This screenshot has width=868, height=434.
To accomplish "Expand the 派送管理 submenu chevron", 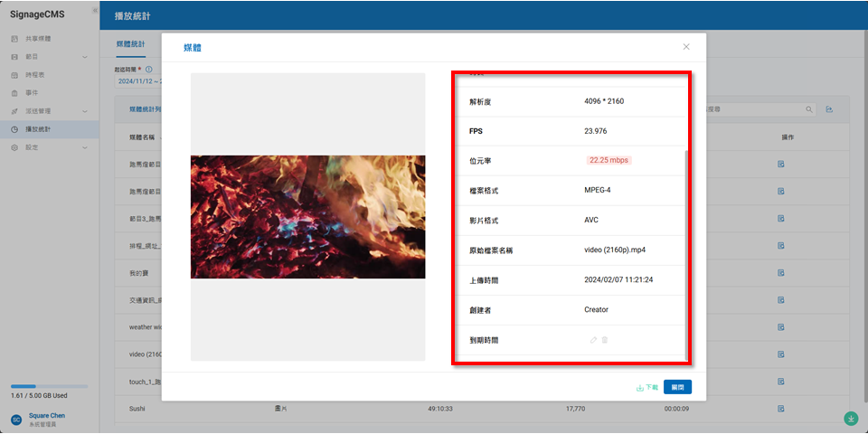I will 85,111.
